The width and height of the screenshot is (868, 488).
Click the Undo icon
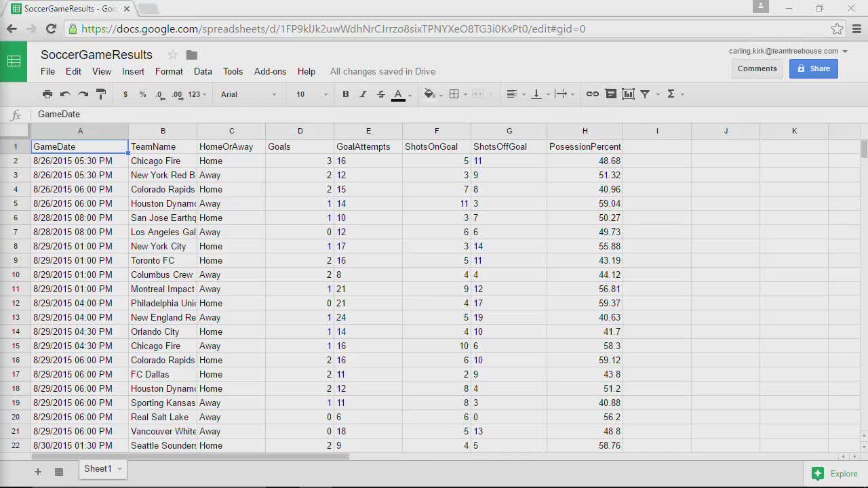point(64,94)
